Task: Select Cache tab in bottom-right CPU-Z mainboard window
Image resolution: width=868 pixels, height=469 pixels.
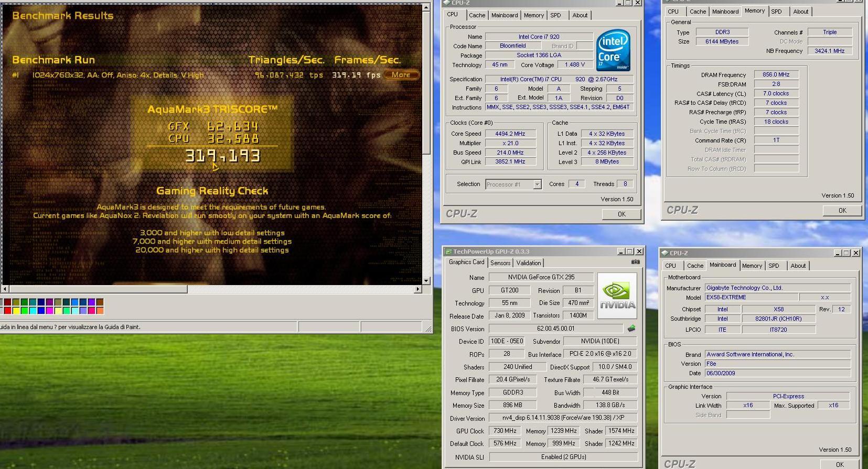Action: (695, 266)
